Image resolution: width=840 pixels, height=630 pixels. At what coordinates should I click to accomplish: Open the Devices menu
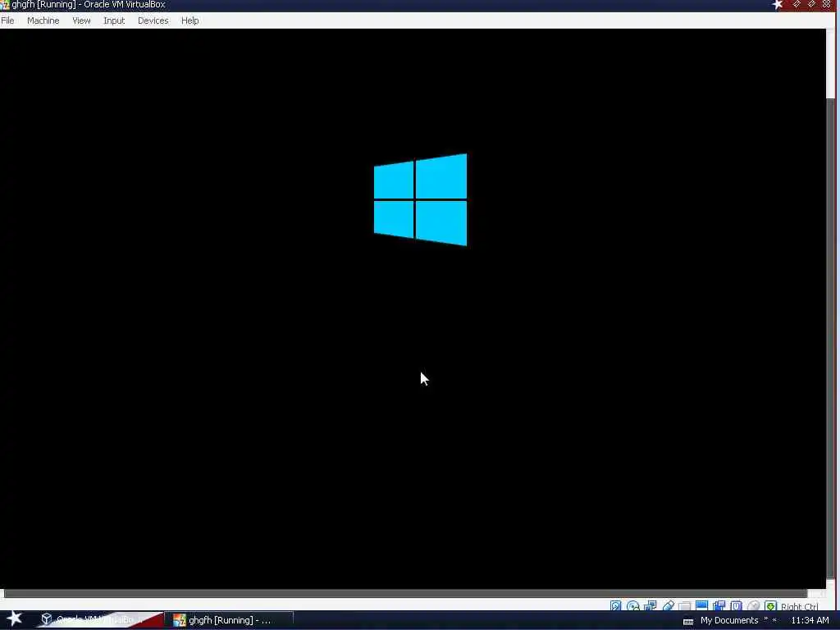153,21
